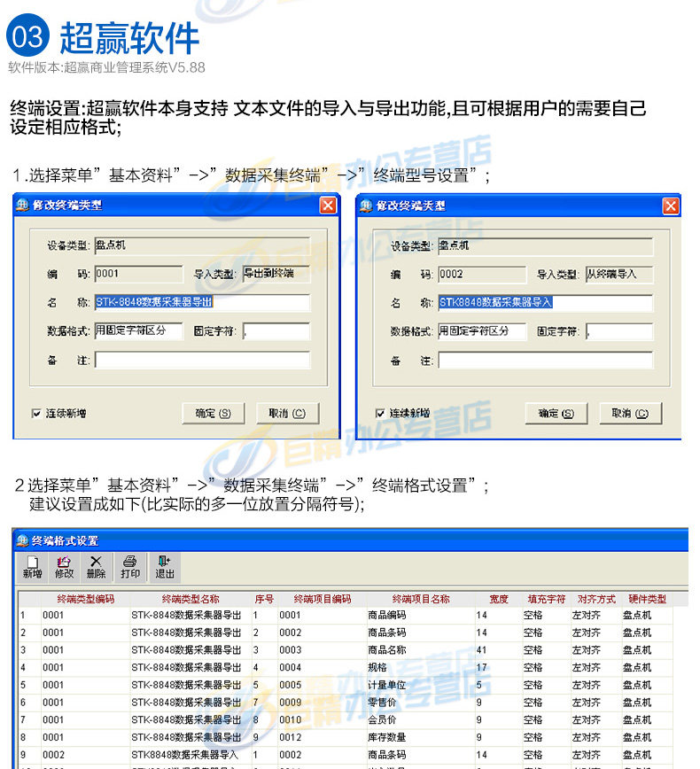The image size is (700, 769).
Task: Toggle 连续新增 checkbox in right dialog
Action: [x=379, y=414]
